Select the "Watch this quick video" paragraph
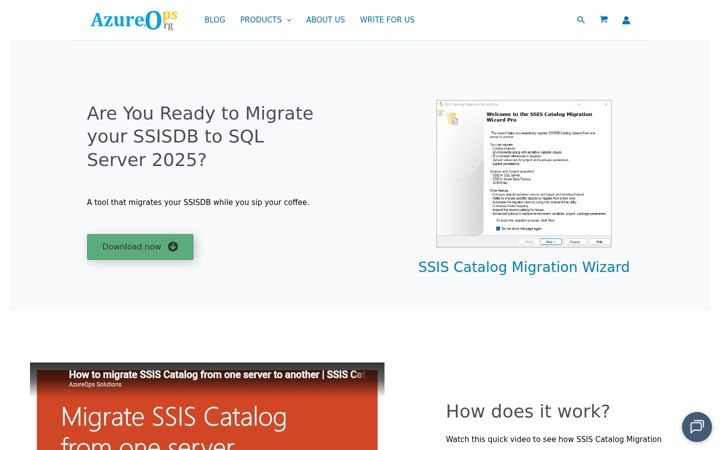Viewport: 720px width, 450px height. coord(554,439)
